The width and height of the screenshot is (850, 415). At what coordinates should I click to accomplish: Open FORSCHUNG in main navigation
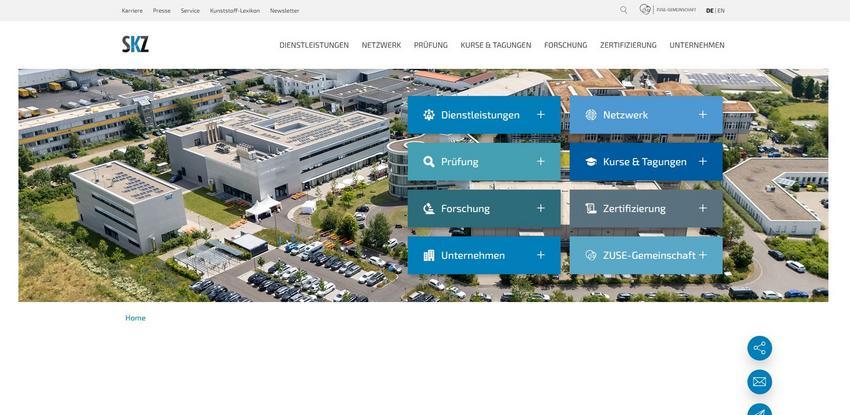pyautogui.click(x=565, y=45)
